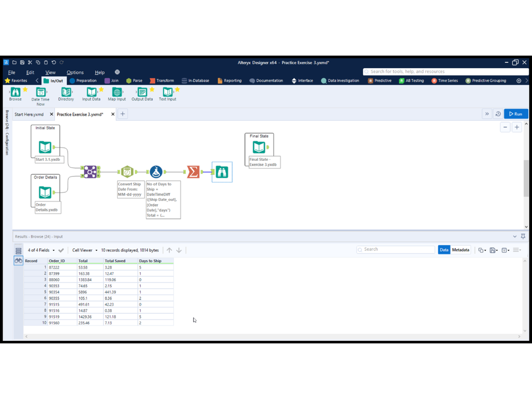Screen dimensions: 532x399
Task: Select the Text Input tool
Action: [x=168, y=94]
